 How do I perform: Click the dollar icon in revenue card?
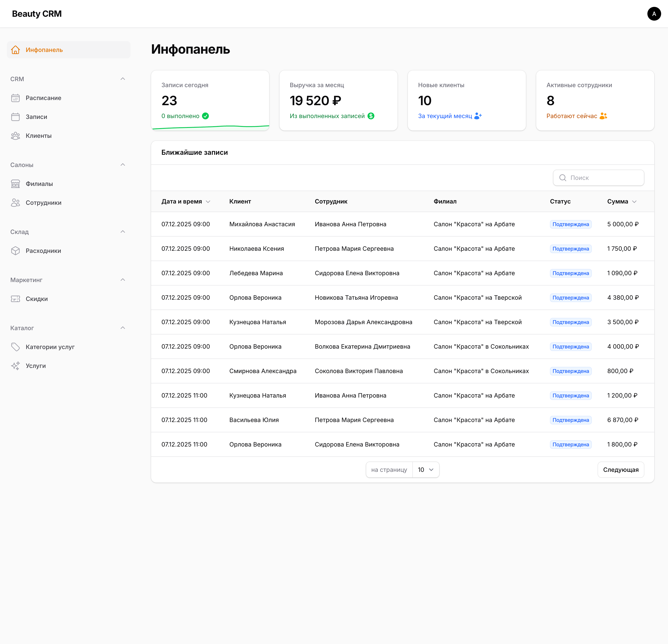[x=372, y=116]
